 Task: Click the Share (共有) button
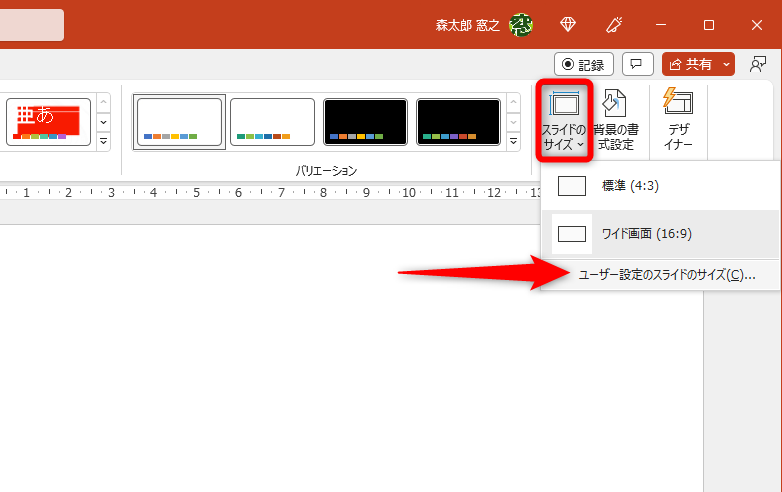pyautogui.click(x=690, y=64)
